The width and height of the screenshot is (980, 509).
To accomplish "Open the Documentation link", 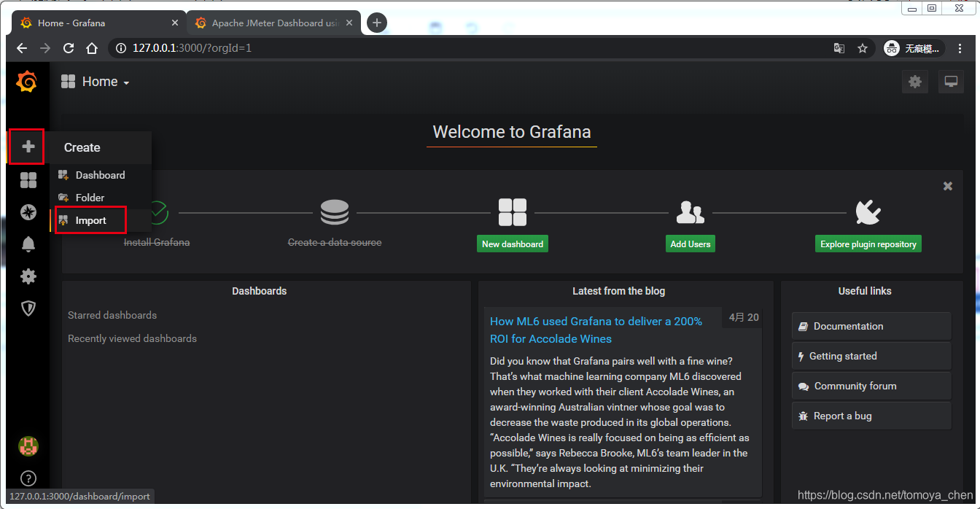I will pos(871,326).
